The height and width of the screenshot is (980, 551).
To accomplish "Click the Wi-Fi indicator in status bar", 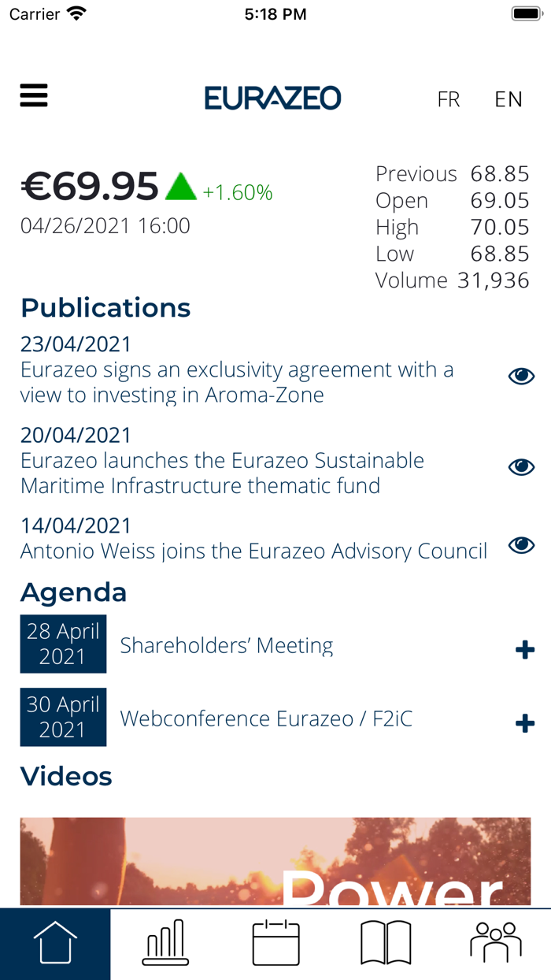I will (x=75, y=13).
